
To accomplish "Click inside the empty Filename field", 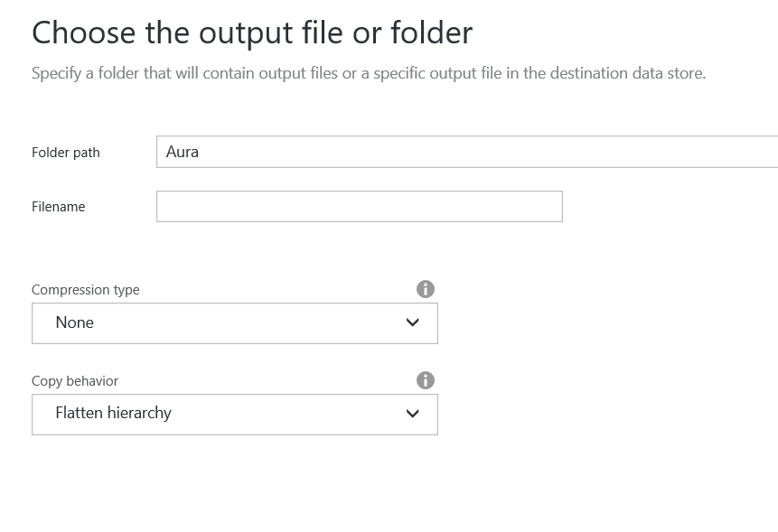I will pos(360,206).
